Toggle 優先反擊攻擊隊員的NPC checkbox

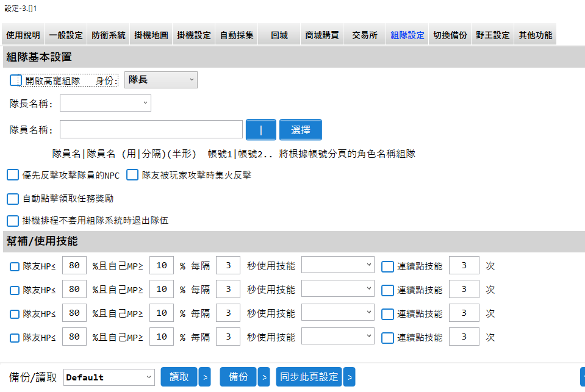click(13, 175)
